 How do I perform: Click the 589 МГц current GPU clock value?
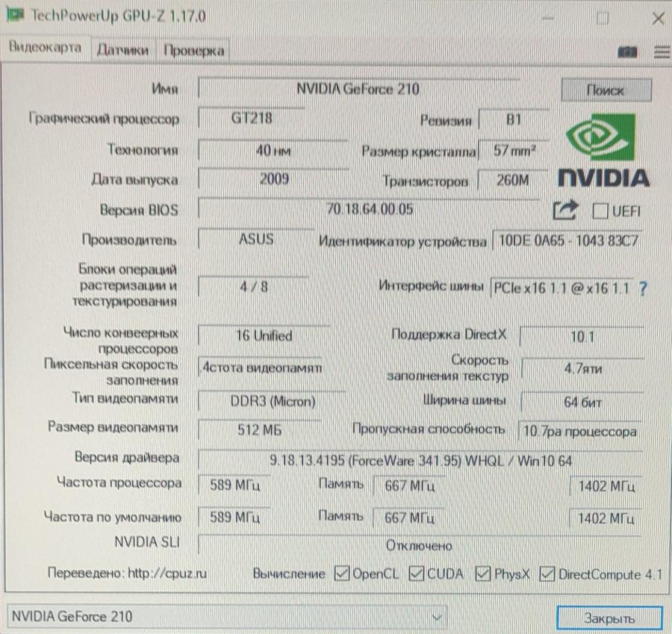pyautogui.click(x=234, y=485)
